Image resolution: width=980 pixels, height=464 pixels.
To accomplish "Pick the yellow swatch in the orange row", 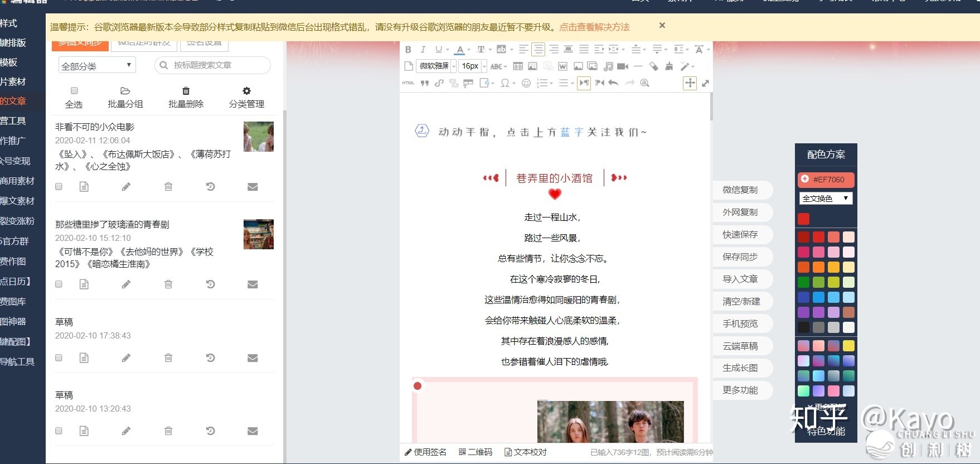I will 833,267.
